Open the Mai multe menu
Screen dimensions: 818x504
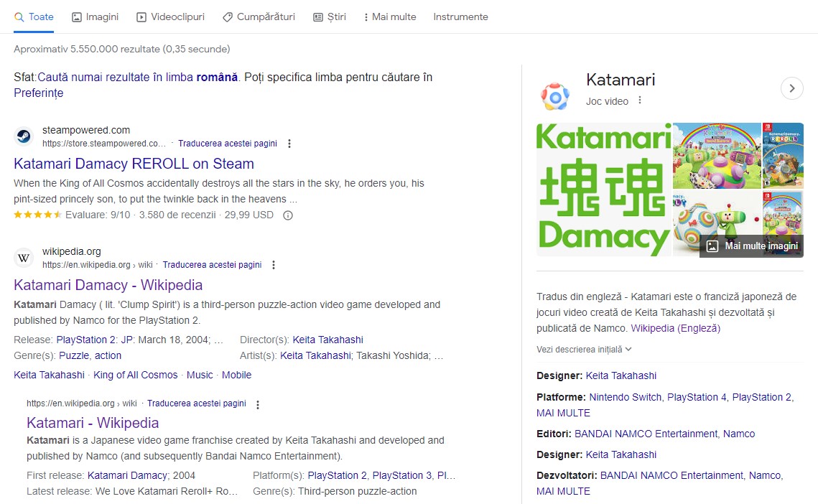tap(390, 17)
